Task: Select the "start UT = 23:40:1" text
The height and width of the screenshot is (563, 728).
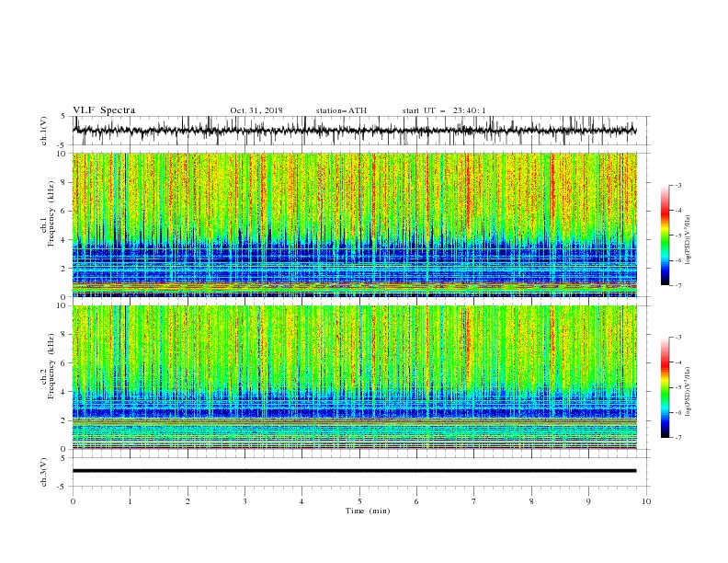Action: tap(444, 110)
